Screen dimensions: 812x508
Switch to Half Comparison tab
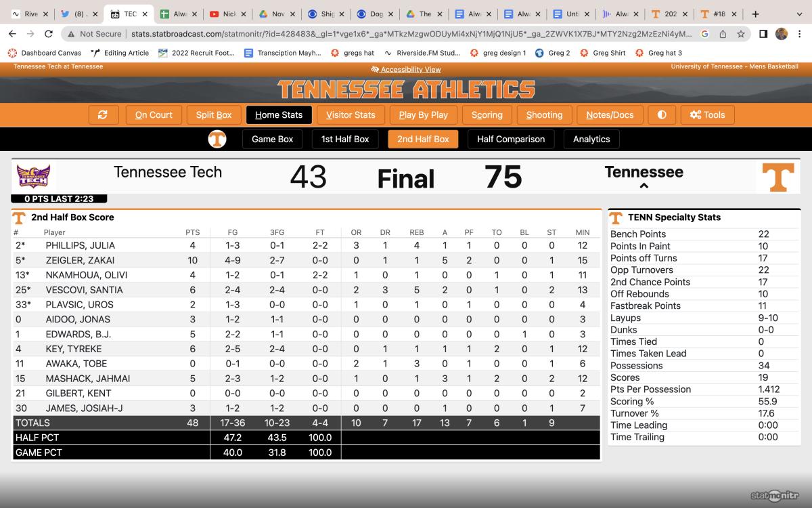pyautogui.click(x=511, y=139)
